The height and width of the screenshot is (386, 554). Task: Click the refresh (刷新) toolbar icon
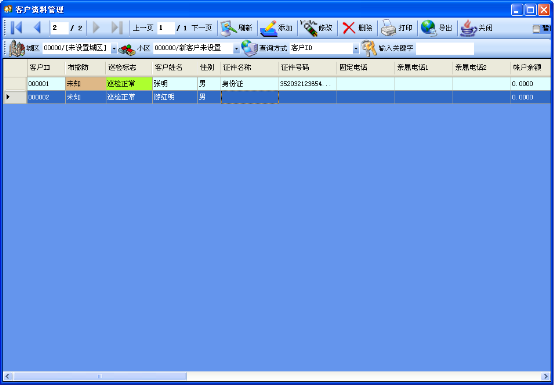[x=229, y=28]
